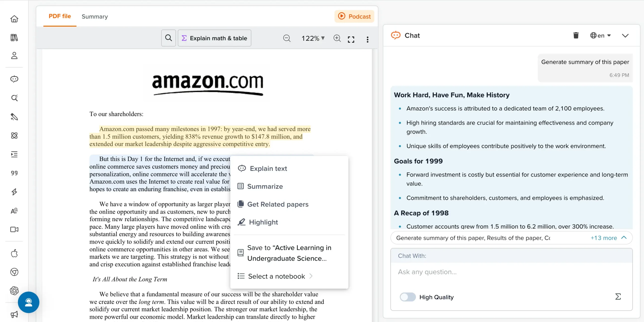The width and height of the screenshot is (644, 322).
Task: Click the 'Goals for 1999' heading
Action: (x=418, y=161)
